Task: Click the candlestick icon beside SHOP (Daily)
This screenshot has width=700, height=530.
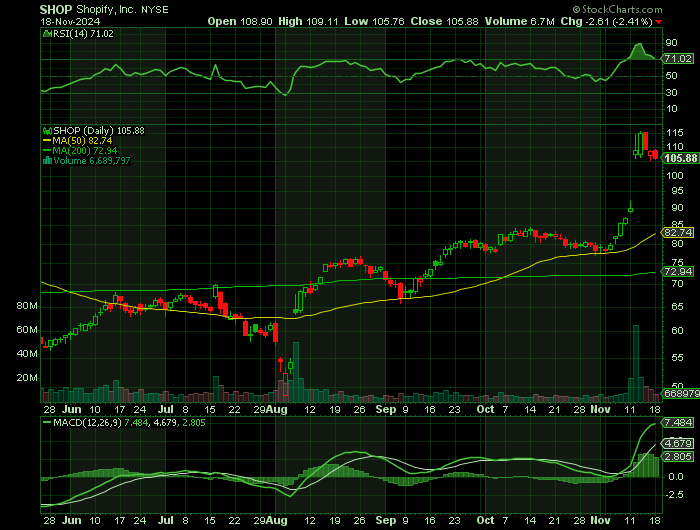Action: (x=47, y=131)
